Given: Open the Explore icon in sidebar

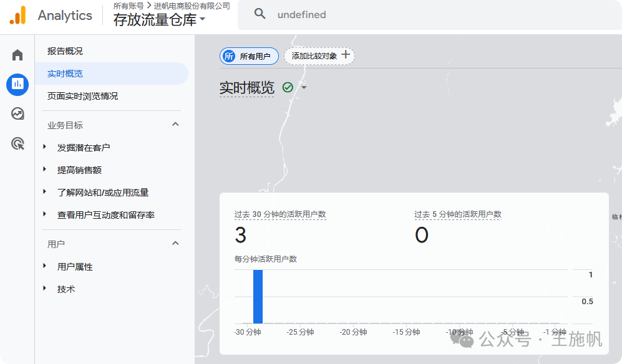Looking at the screenshot, I should point(17,114).
